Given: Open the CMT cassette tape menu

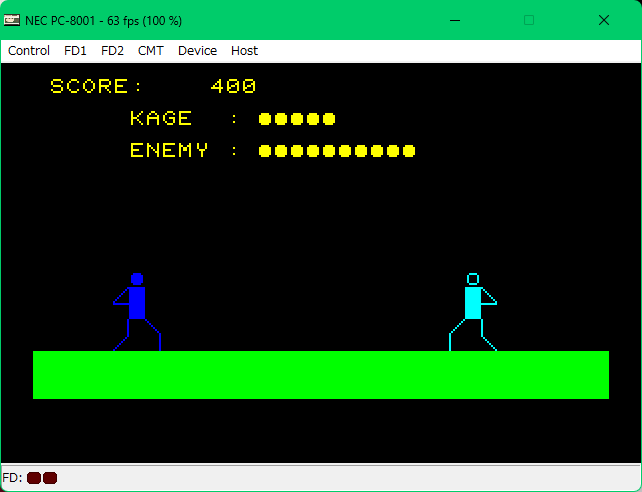Looking at the screenshot, I should tap(151, 50).
